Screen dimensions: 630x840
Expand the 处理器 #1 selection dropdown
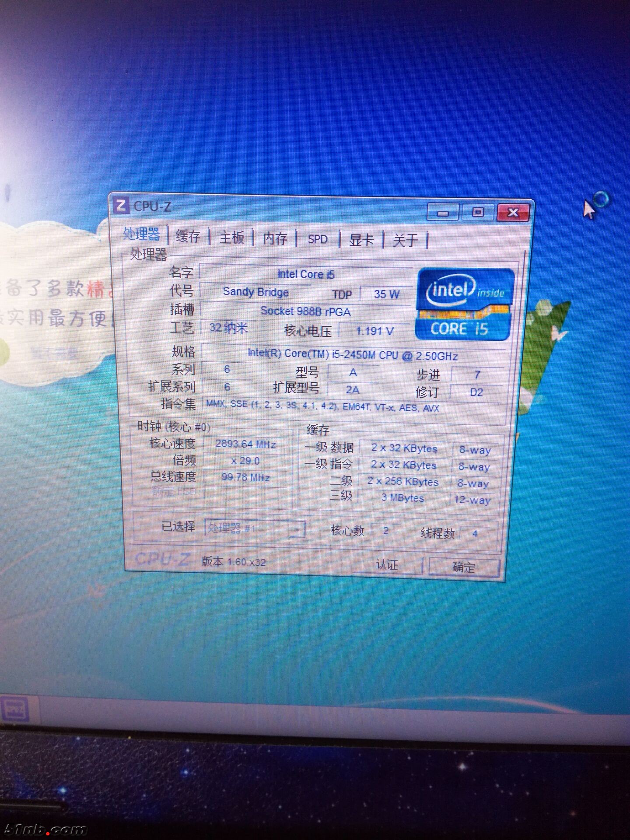255,528
